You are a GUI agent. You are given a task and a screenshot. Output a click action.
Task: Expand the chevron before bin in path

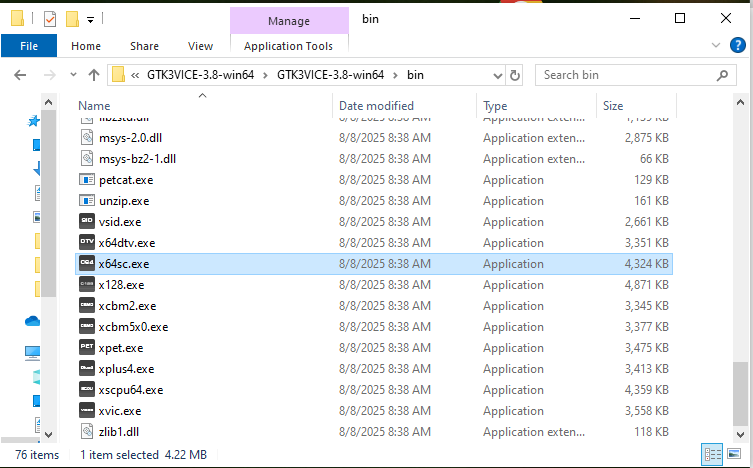pos(396,75)
